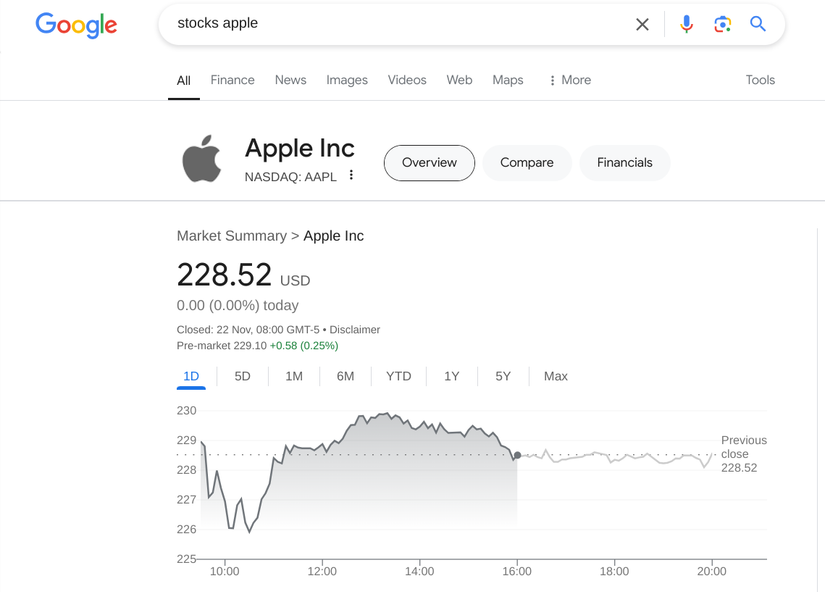This screenshot has height=592, width=825.
Task: Select the Financials view
Action: pyautogui.click(x=624, y=162)
